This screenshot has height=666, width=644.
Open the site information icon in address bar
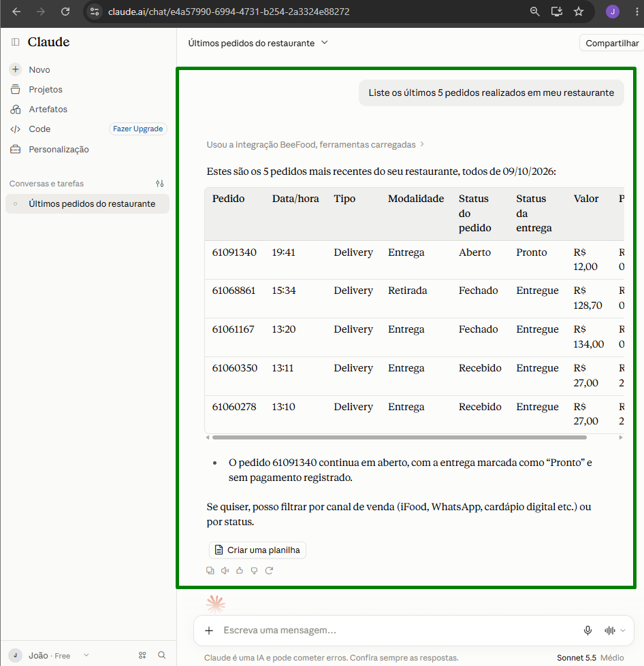click(x=95, y=12)
